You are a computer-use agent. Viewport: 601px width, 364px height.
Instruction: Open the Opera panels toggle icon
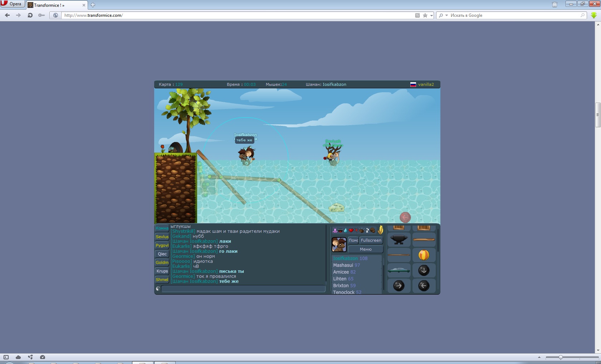[x=6, y=357]
